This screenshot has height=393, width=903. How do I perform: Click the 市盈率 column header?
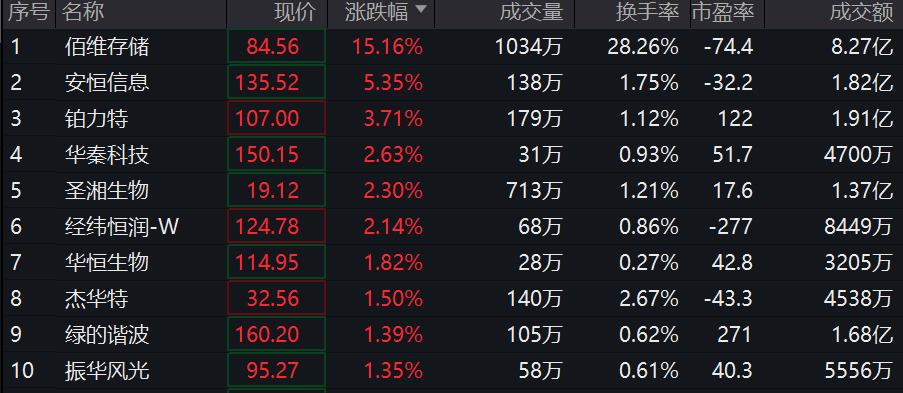pos(723,12)
